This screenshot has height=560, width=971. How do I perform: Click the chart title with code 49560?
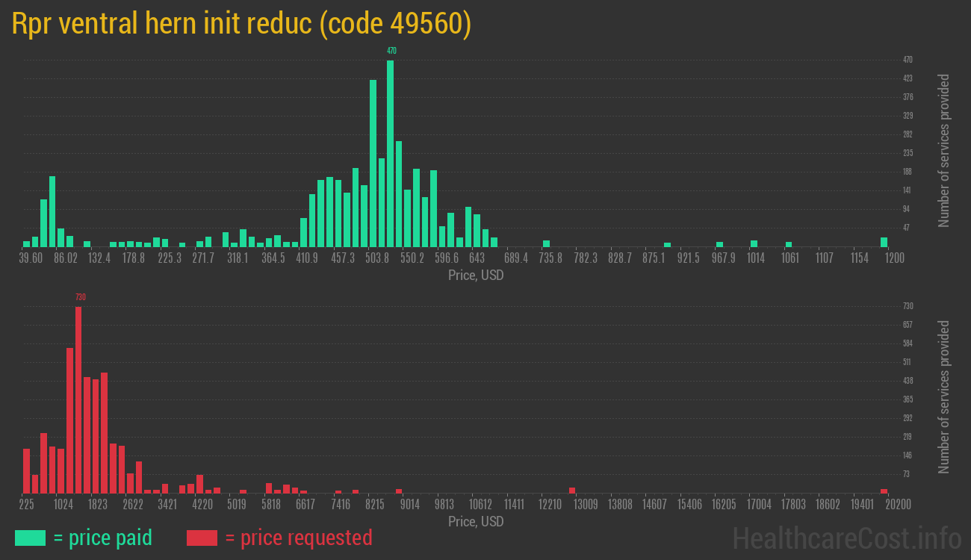[x=241, y=24]
